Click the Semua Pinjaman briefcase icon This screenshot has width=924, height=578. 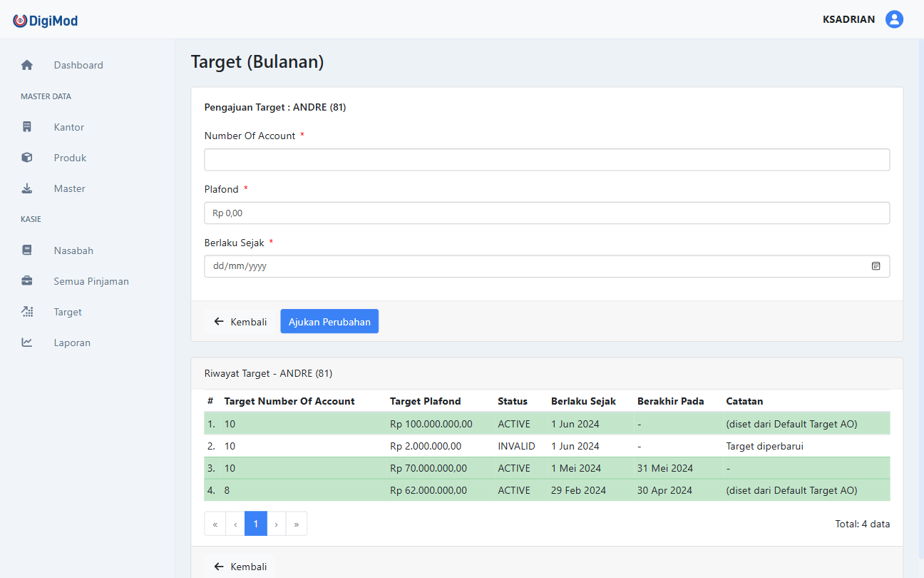[x=26, y=280]
